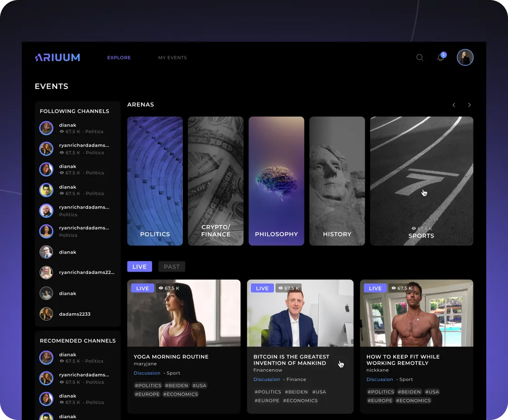This screenshot has height=420, width=508.
Task: Switch to the Explore tab
Action: (119, 58)
